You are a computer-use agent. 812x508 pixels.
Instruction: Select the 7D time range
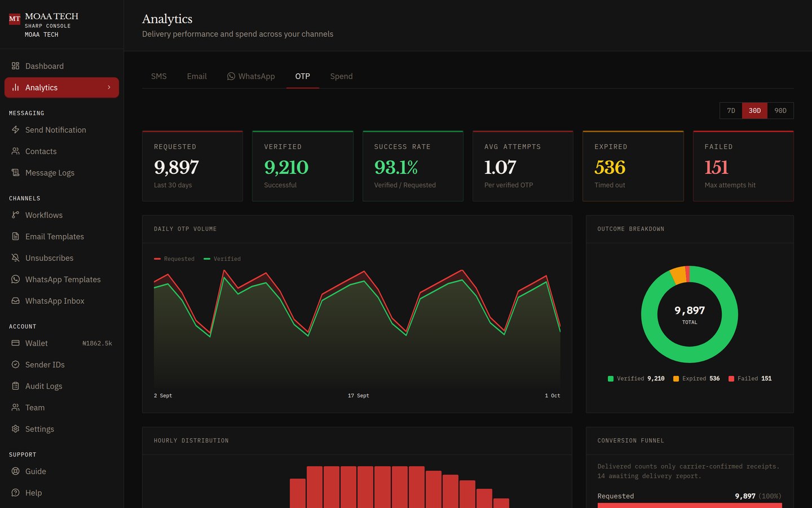[731, 111]
